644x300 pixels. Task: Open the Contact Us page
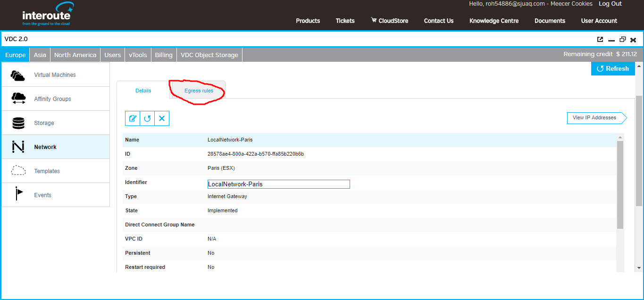(x=439, y=21)
